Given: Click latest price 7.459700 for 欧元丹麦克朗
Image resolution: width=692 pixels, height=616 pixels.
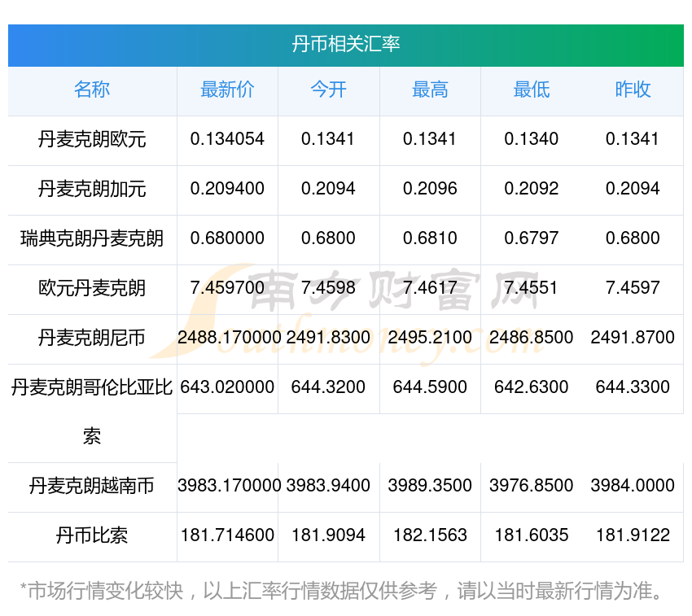Looking at the screenshot, I should (227, 288).
